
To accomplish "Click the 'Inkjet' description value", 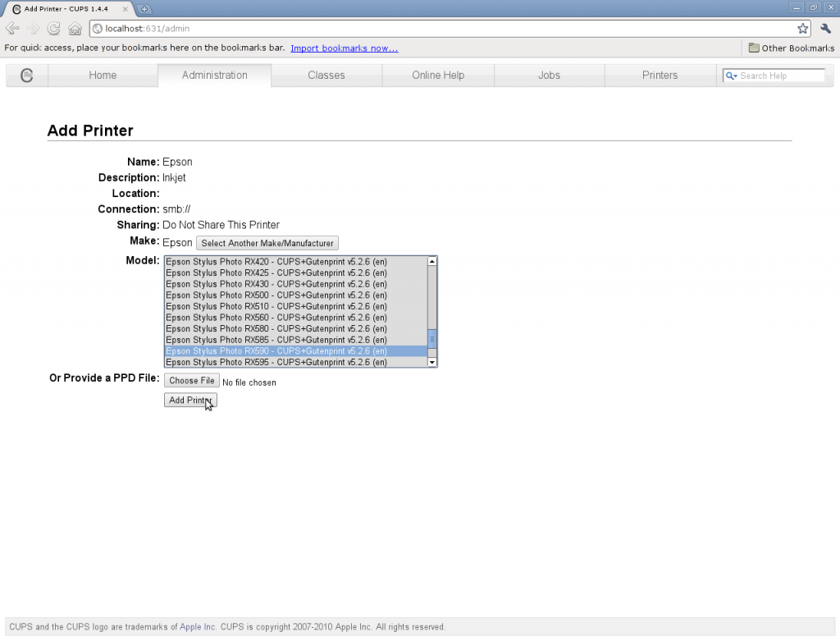I will [x=174, y=177].
